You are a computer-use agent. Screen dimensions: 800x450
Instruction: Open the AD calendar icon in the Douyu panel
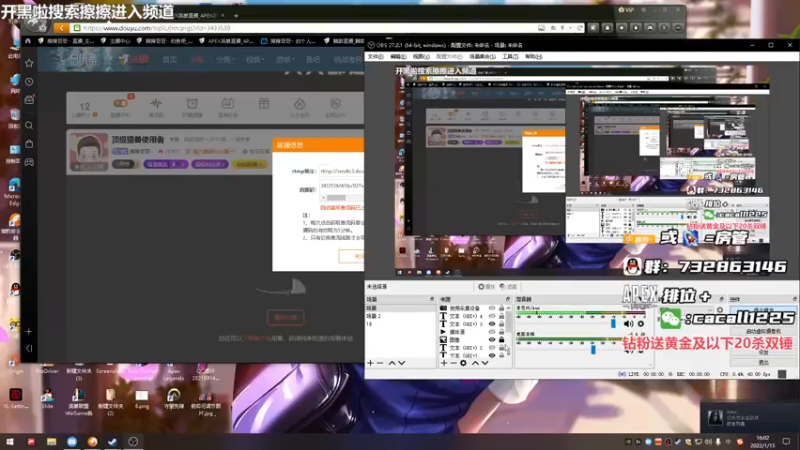point(228,104)
